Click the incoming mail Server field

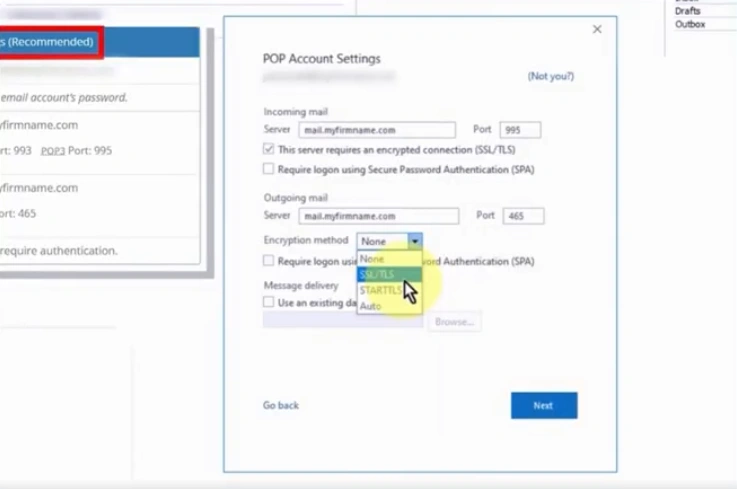coord(377,130)
